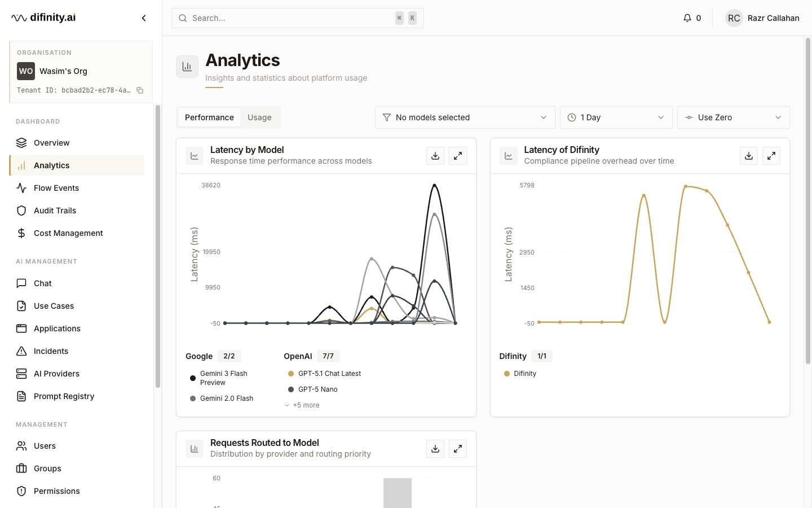Open the Use Zero dropdown
Image resolution: width=812 pixels, height=508 pixels.
point(734,117)
